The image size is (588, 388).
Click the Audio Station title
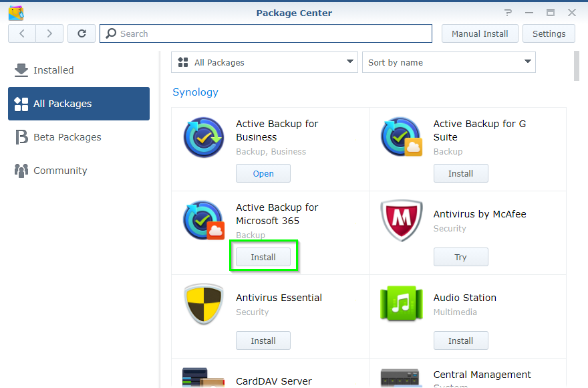click(465, 298)
